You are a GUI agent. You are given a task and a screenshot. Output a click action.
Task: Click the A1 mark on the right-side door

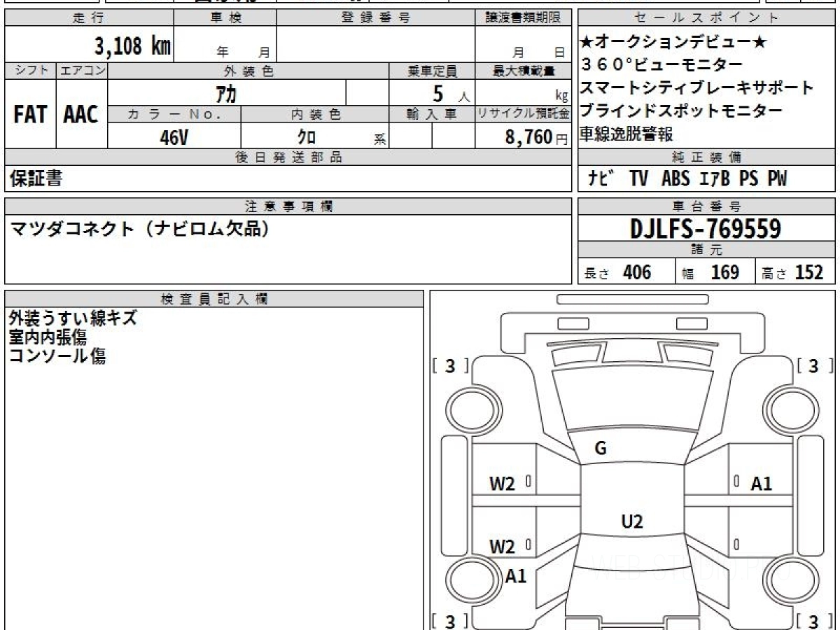[x=762, y=484]
